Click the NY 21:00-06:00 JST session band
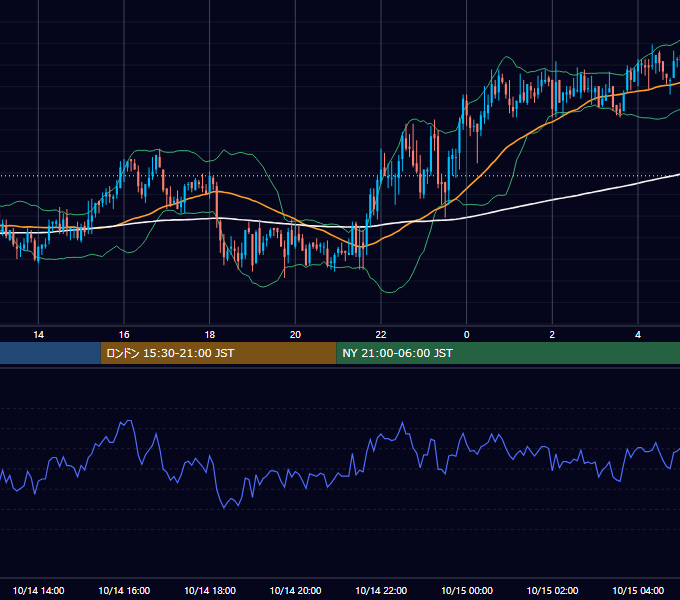This screenshot has height=600, width=680. point(508,353)
